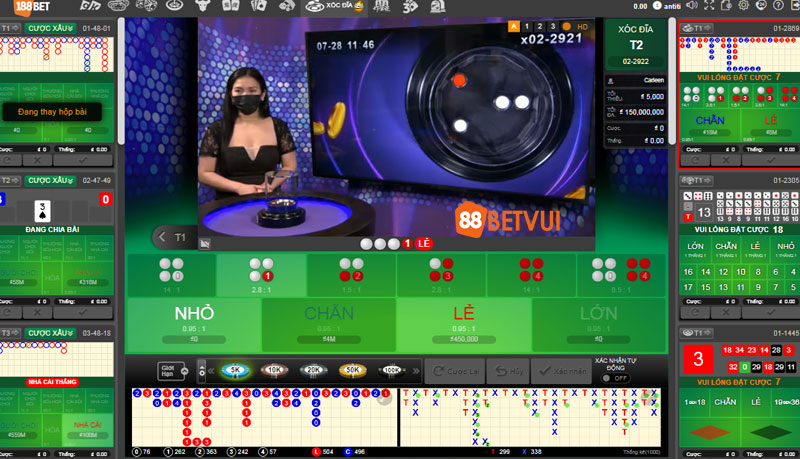Bet on total 16 in Sic Bo panel

click(688, 272)
